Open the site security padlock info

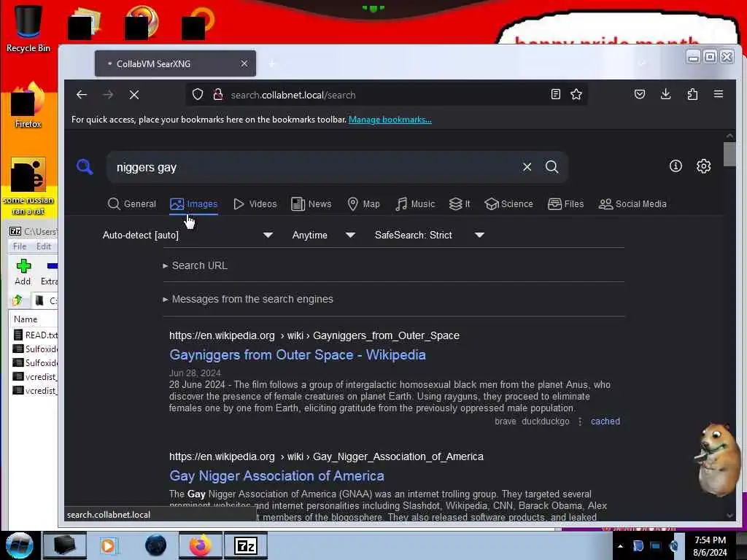pyautogui.click(x=218, y=95)
